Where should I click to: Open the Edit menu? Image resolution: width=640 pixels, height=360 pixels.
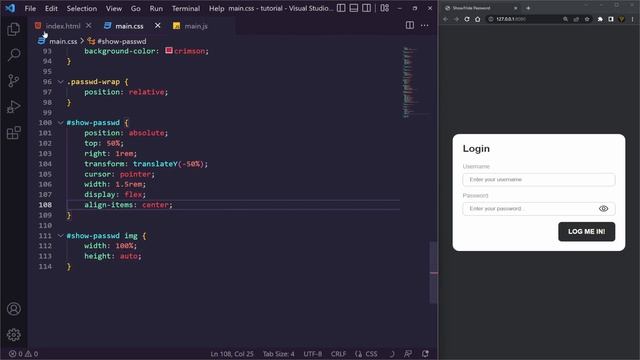click(51, 8)
